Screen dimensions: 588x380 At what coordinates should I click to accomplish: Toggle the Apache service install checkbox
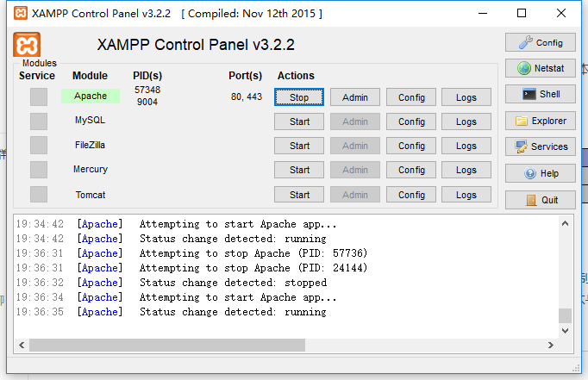click(39, 97)
